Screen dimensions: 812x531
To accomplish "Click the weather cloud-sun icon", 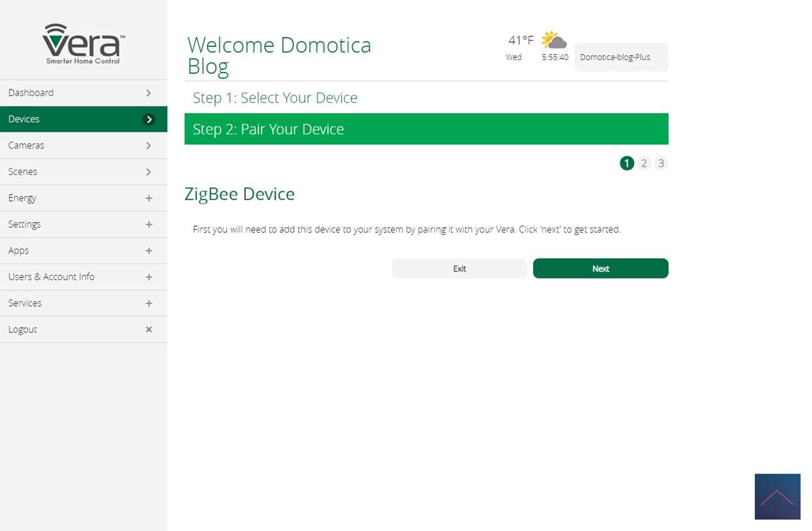I will pos(553,41).
